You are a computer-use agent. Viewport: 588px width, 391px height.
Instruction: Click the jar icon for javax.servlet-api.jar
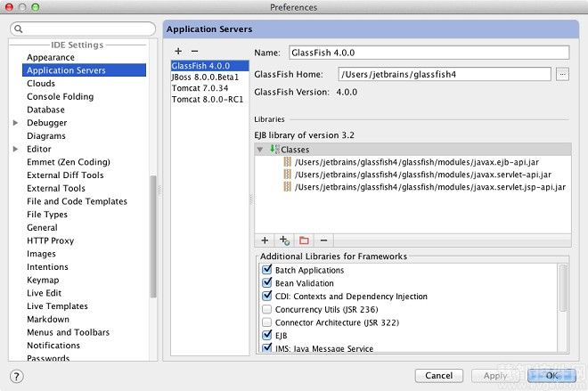(x=287, y=175)
